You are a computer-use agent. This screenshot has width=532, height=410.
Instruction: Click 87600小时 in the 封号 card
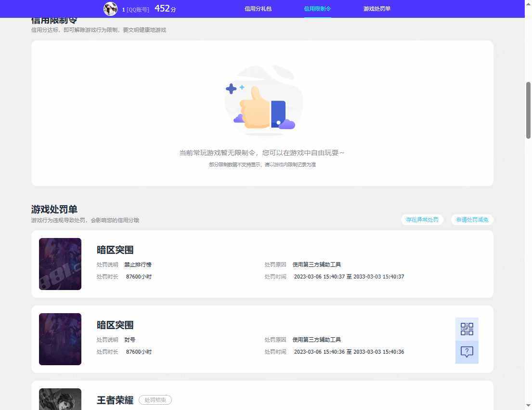pyautogui.click(x=139, y=352)
